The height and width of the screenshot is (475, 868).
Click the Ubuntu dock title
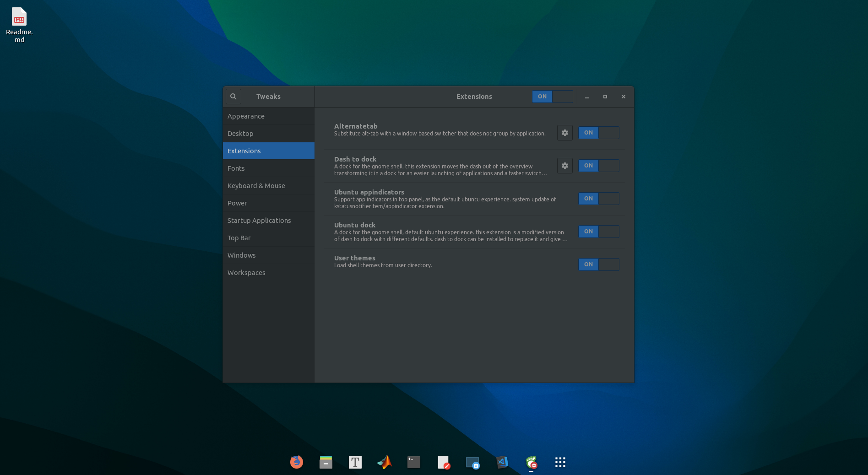point(355,225)
